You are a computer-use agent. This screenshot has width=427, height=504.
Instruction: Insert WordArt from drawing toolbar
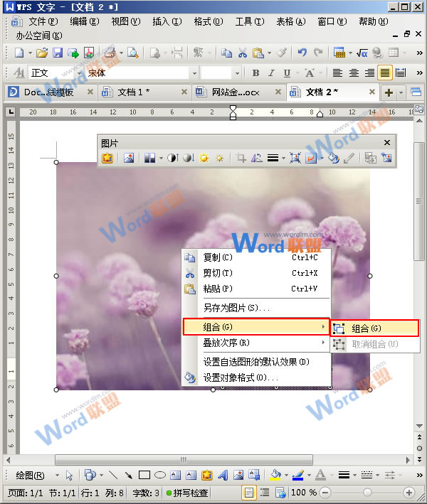pyautogui.click(x=223, y=475)
